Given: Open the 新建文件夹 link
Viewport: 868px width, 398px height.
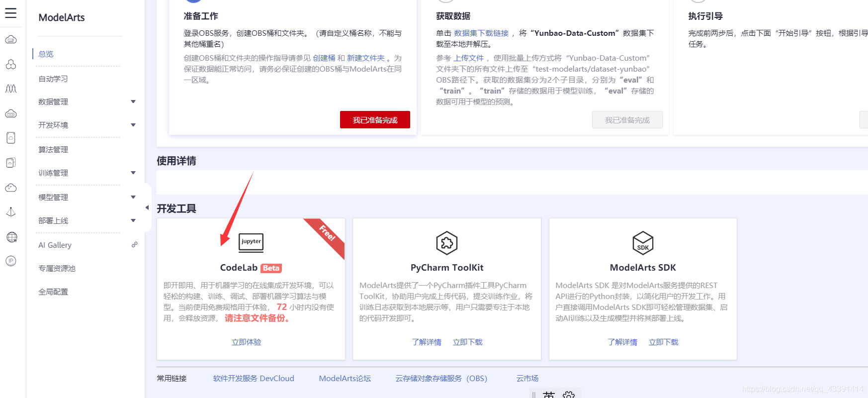Looking at the screenshot, I should (365, 58).
